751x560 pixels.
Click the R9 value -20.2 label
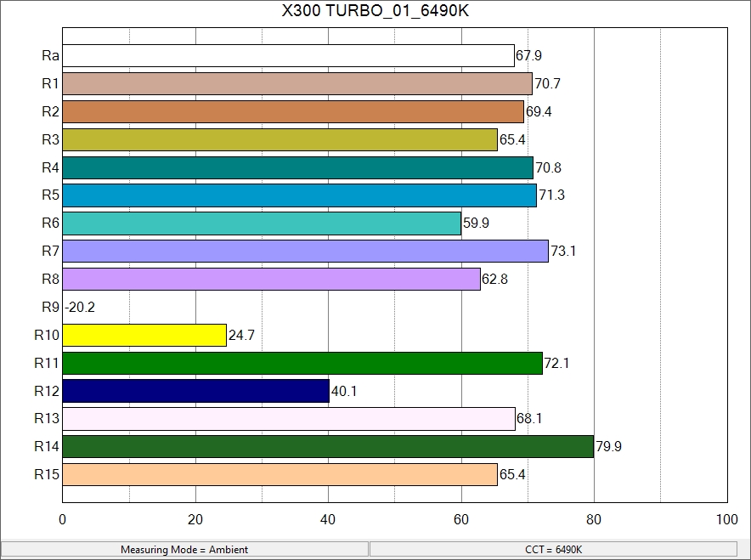click(x=80, y=308)
